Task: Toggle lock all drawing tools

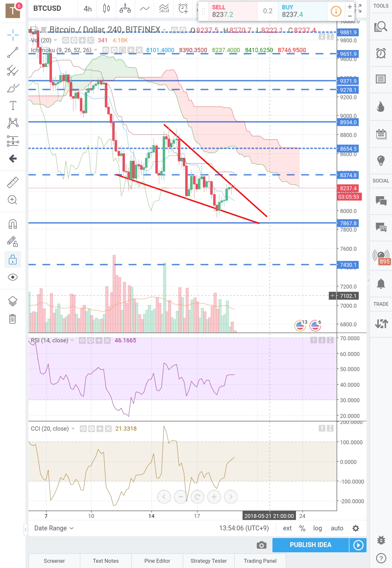Action: 13,260
